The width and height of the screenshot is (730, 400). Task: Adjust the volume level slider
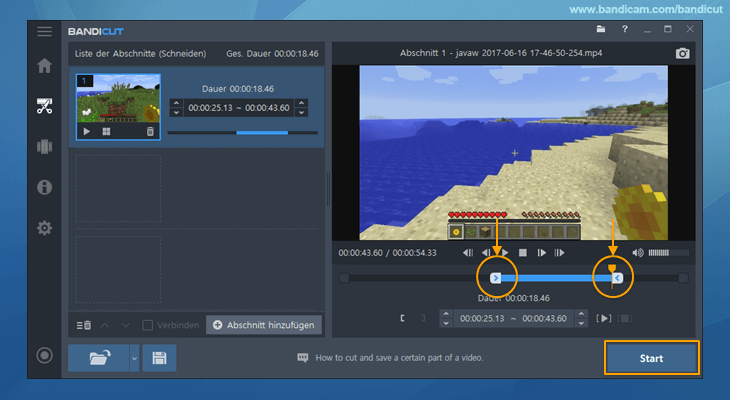669,253
